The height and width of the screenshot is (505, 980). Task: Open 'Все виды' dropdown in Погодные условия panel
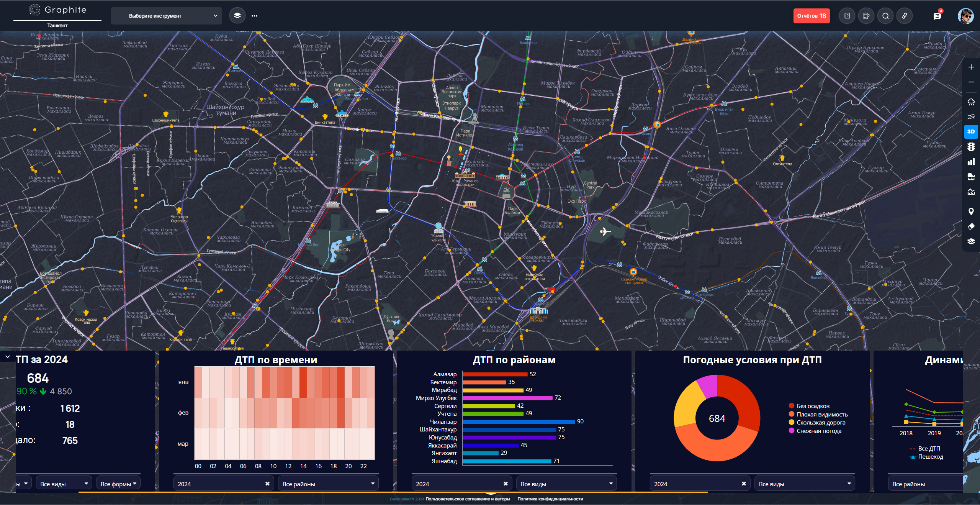(x=805, y=484)
